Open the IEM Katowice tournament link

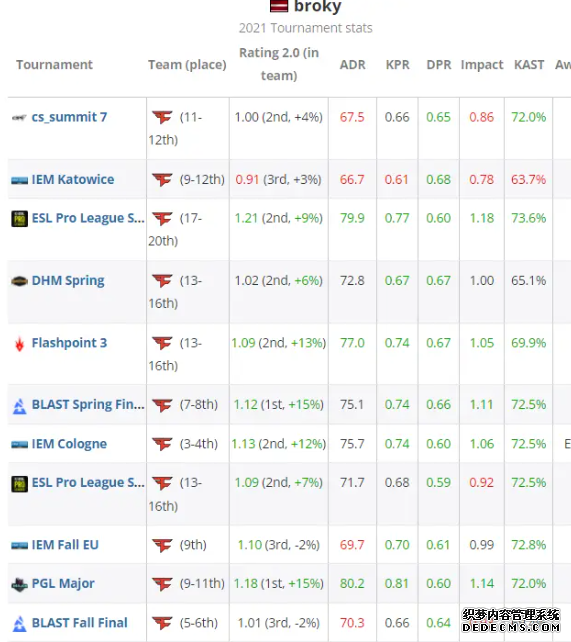pyautogui.click(x=73, y=179)
